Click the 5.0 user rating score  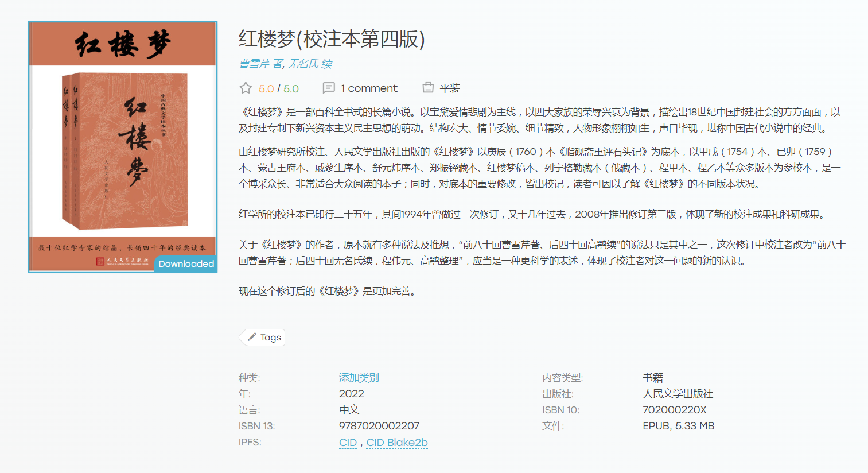point(266,89)
